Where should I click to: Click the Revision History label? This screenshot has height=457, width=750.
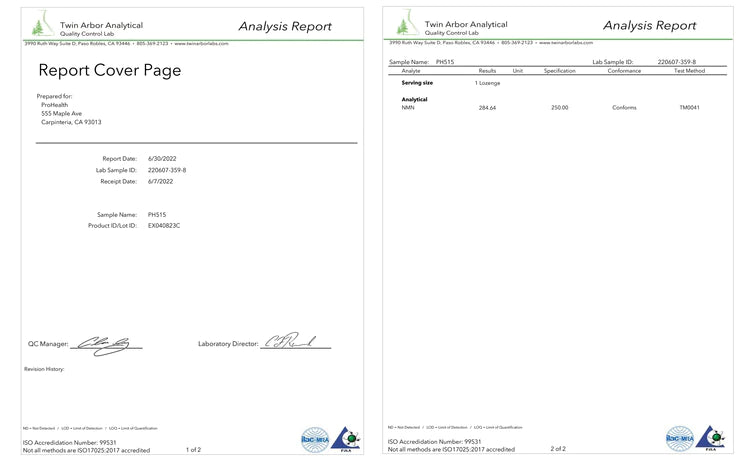coord(44,369)
